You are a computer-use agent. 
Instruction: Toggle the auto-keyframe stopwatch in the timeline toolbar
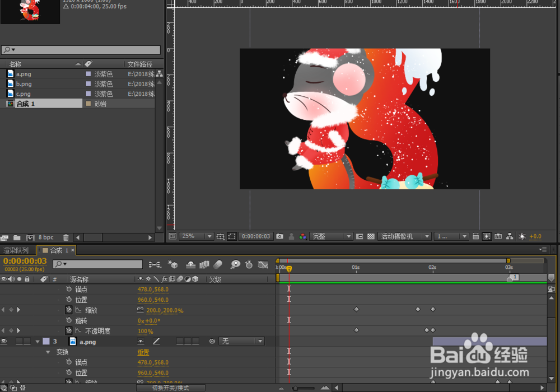(x=249, y=264)
